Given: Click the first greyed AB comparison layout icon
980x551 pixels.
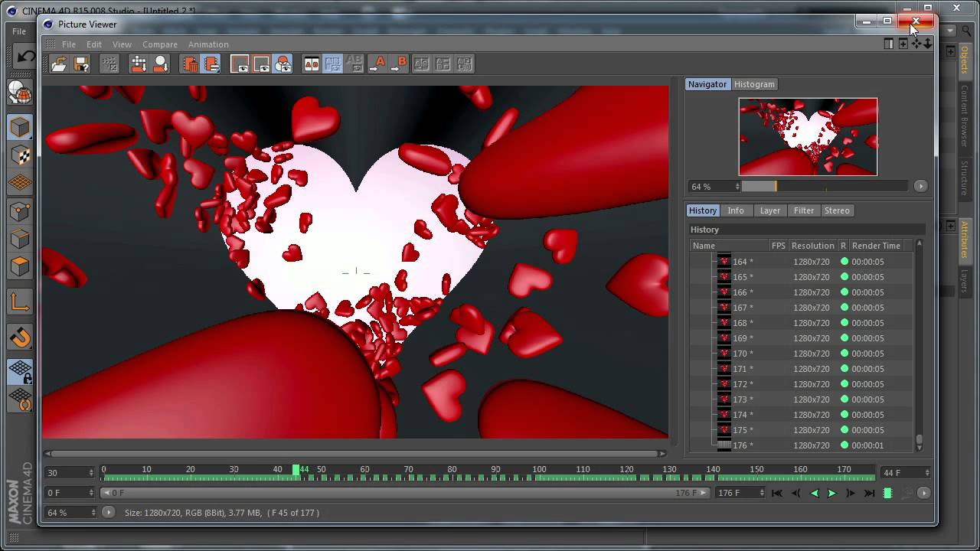Looking at the screenshot, I should [x=421, y=64].
